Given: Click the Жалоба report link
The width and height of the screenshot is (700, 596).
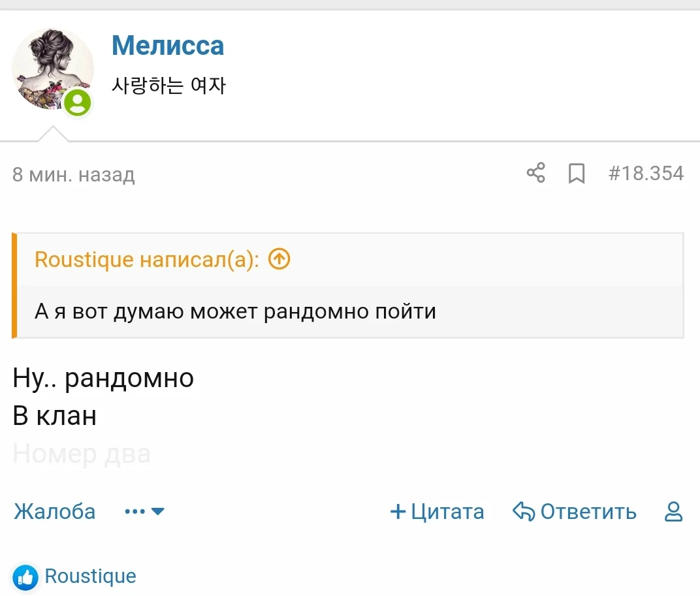Looking at the screenshot, I should (54, 512).
